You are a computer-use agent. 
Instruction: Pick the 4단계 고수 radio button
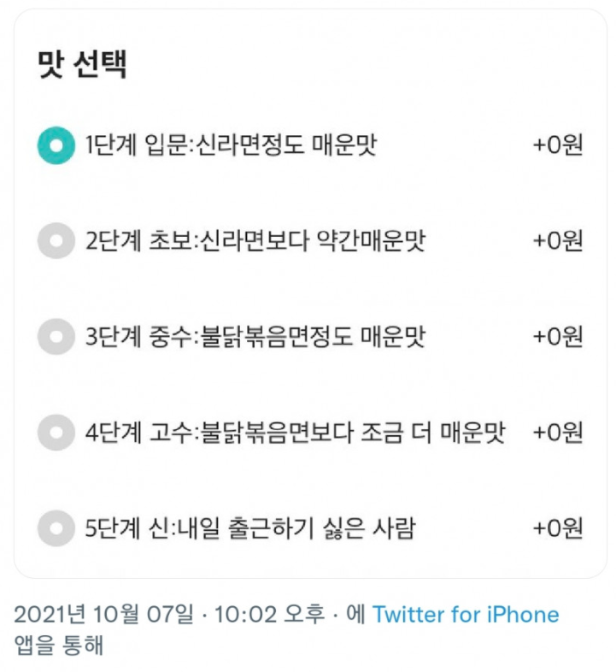tap(56, 433)
